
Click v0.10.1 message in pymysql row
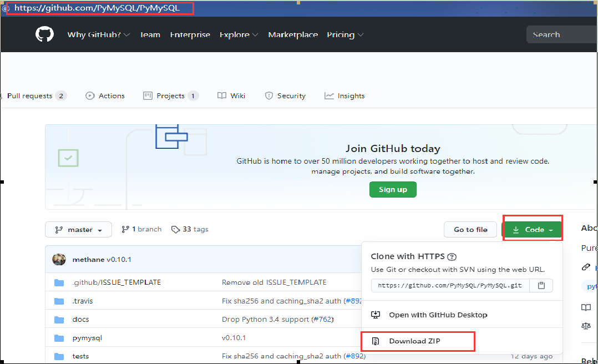point(234,338)
